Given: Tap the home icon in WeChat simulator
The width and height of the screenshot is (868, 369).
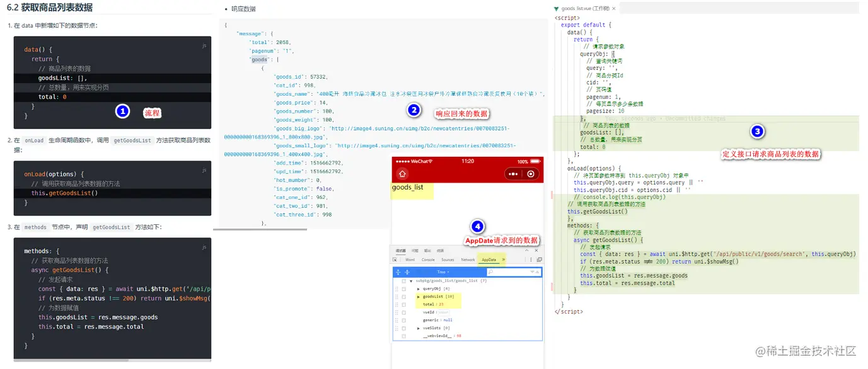Looking at the screenshot, I should pyautogui.click(x=401, y=174).
